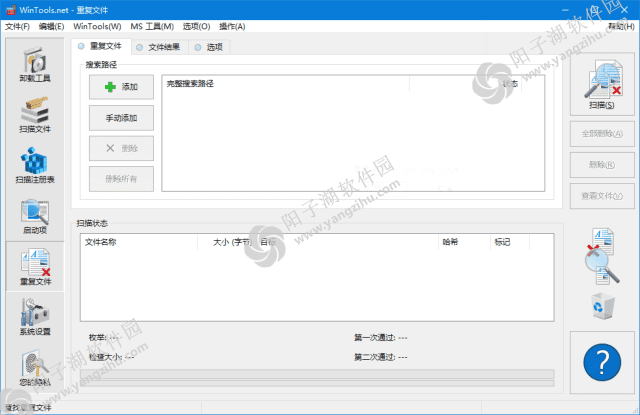Click the WinTools.net title bar app icon
Image resolution: width=640 pixels, height=415 pixels.
[10, 10]
